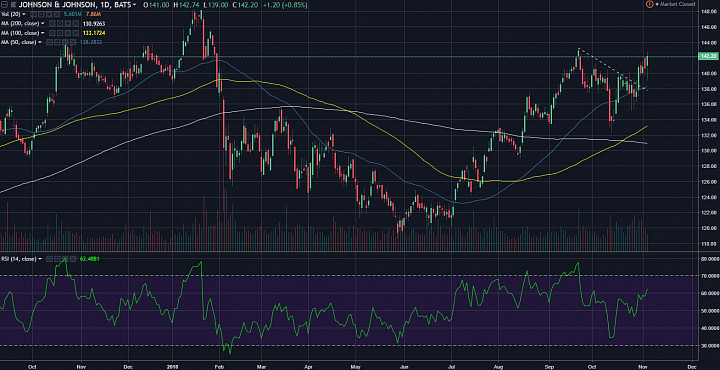Click the open price O141.00

coord(156,5)
